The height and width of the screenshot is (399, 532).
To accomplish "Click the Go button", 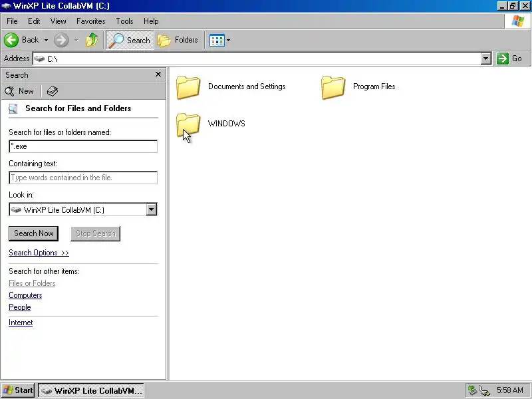I will [509, 59].
